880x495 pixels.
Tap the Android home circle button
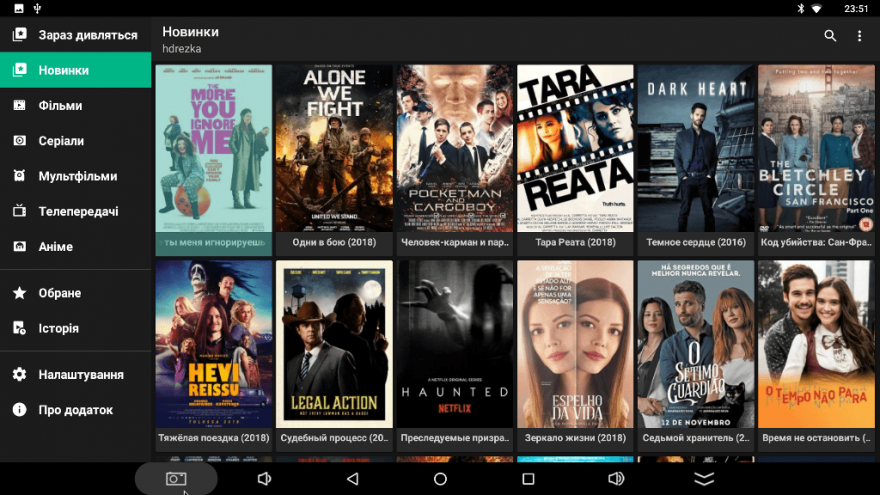coord(441,479)
